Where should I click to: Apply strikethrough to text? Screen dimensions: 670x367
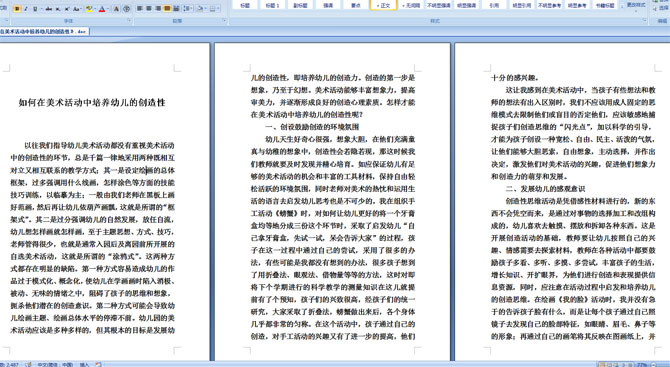[x=49, y=9]
